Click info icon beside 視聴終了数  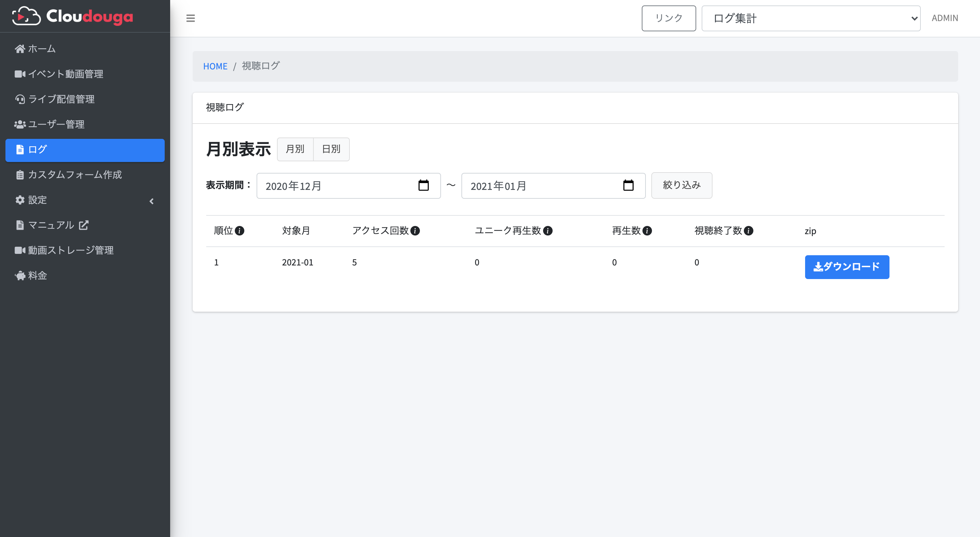coord(748,231)
